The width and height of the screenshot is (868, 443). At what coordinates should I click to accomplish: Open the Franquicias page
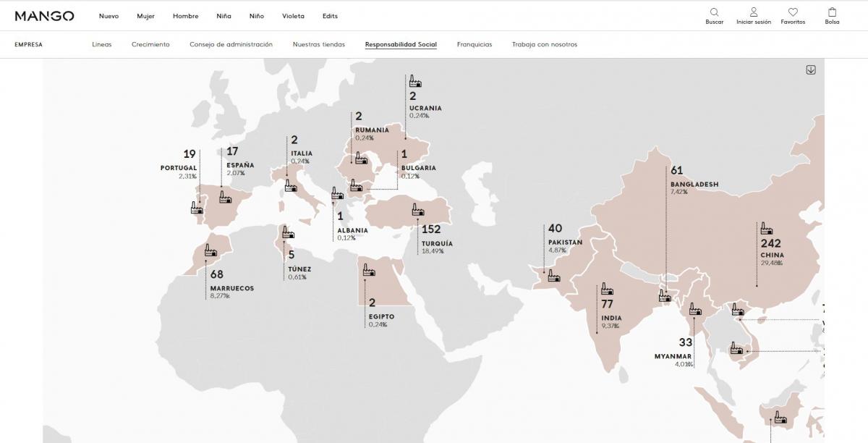pos(474,44)
